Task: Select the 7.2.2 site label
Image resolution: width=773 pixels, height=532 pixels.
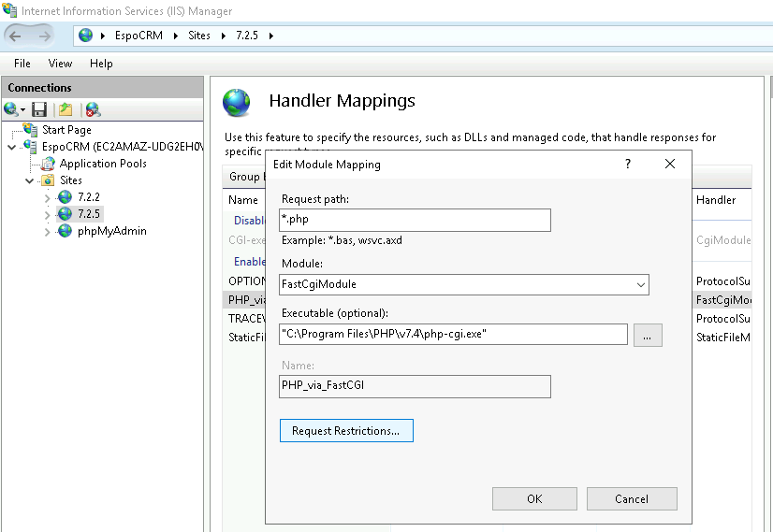Action: 89,197
